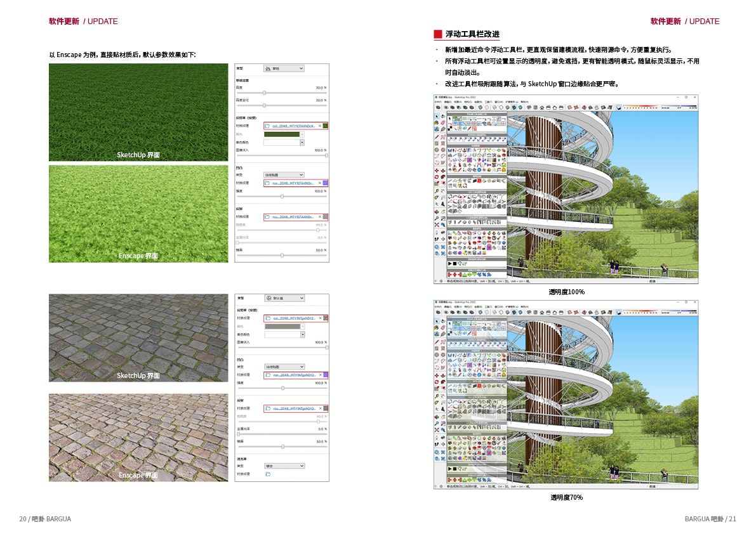
Task: Select the red pencil Line tool in upper SketchUp window
Action: click(437, 137)
